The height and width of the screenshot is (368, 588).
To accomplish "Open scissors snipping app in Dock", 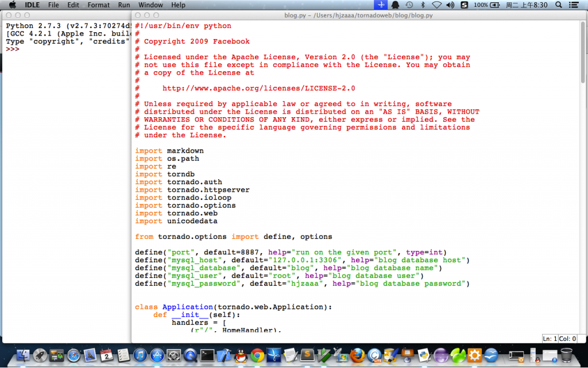I will click(x=274, y=355).
